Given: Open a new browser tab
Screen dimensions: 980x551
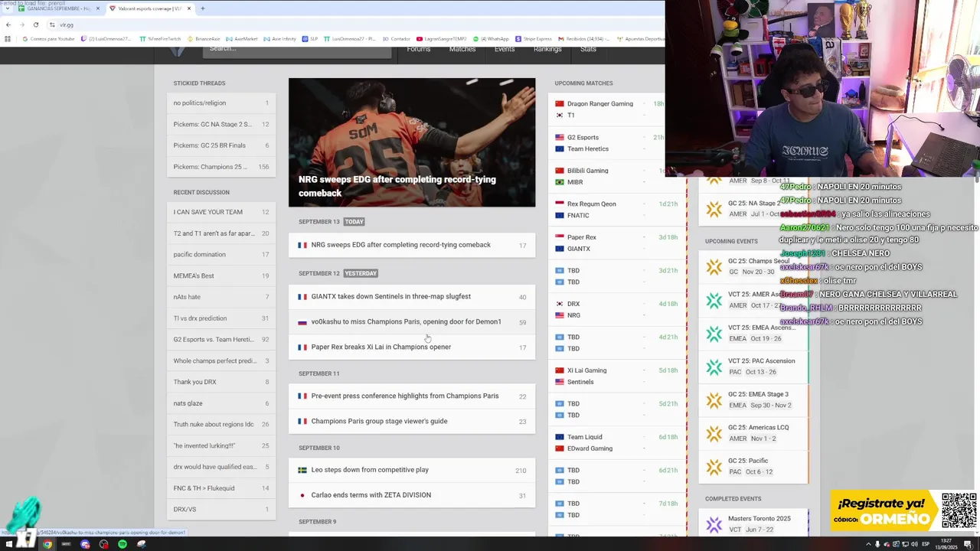Looking at the screenshot, I should click(202, 8).
